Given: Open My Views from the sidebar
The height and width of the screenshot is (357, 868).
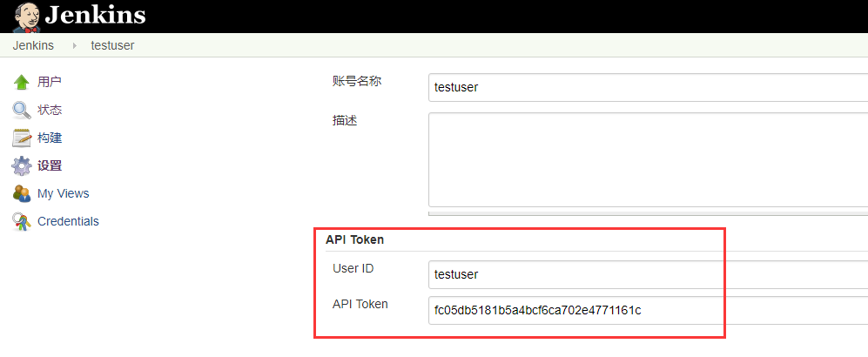Looking at the screenshot, I should tap(63, 193).
